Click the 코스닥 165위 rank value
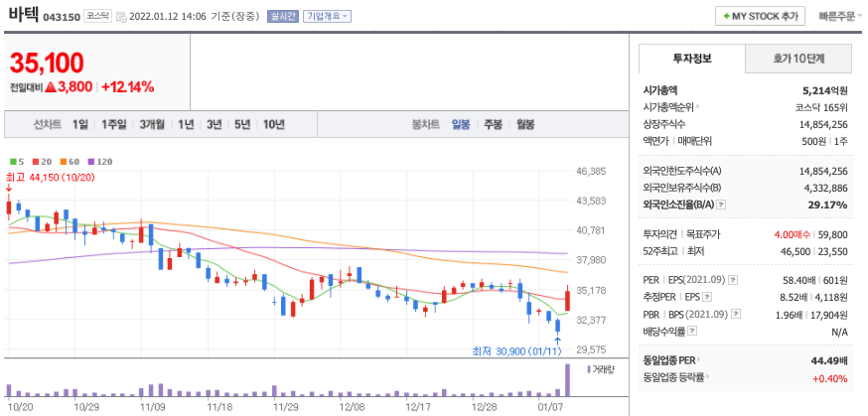This screenshot has width=868, height=416. tap(820, 107)
